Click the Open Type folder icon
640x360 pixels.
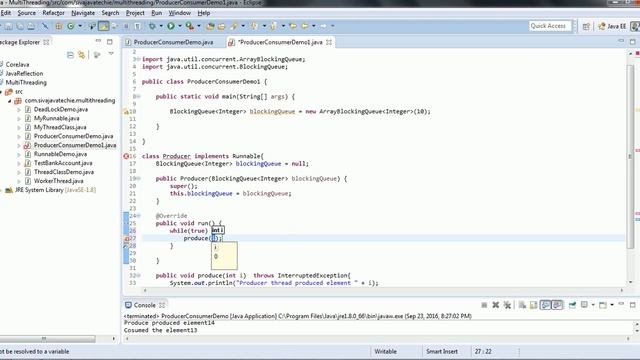(210, 26)
